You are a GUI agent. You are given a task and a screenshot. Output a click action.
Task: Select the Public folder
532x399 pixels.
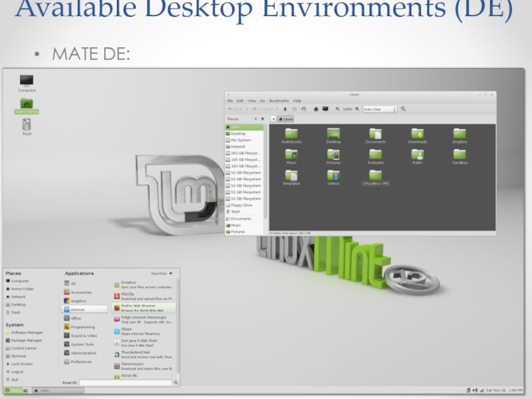418,157
